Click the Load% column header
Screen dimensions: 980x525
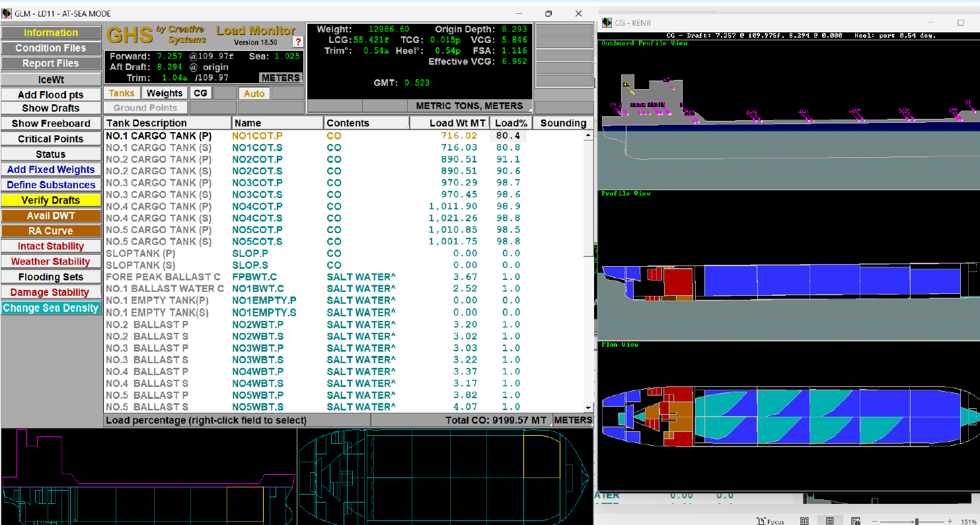coord(511,123)
